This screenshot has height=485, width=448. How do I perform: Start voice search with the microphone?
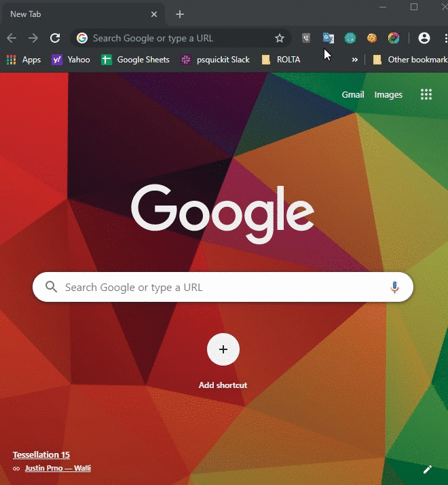[394, 287]
